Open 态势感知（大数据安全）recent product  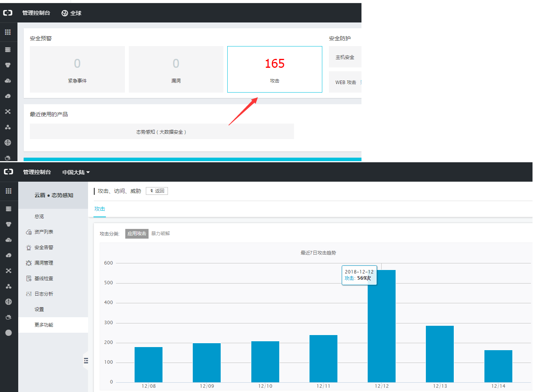click(161, 132)
